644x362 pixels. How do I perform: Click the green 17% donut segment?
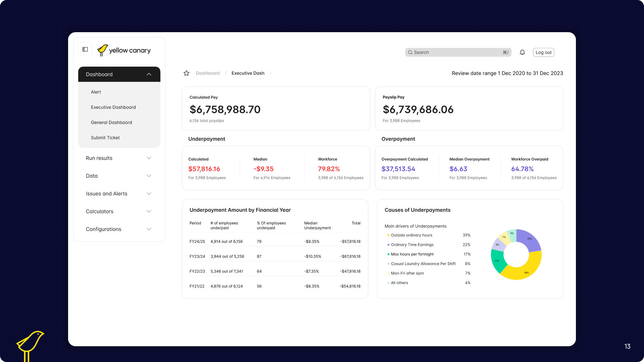(498, 261)
